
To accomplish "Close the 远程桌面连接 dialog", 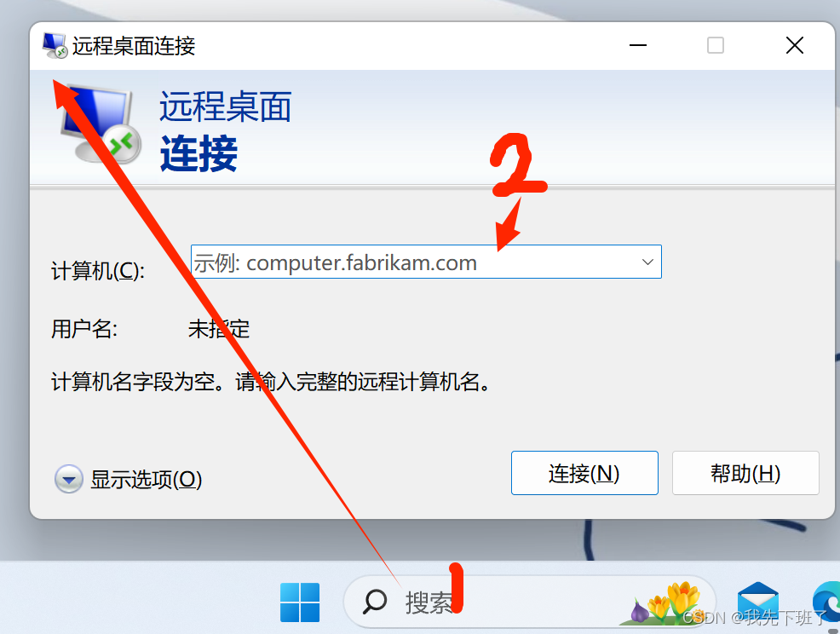I will point(795,45).
